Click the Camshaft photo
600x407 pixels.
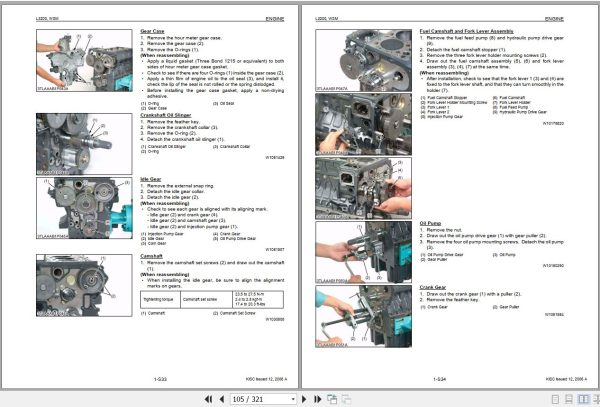pos(84,285)
